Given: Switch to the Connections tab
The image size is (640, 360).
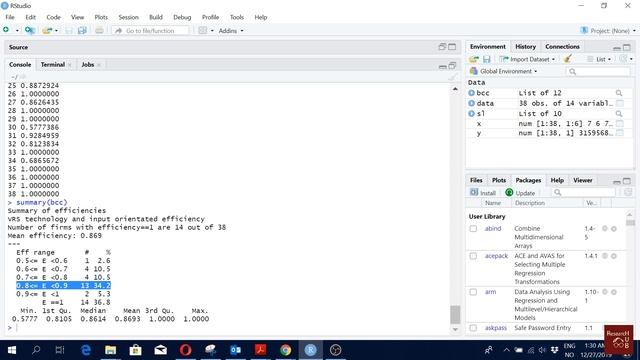Looking at the screenshot, I should [562, 47].
